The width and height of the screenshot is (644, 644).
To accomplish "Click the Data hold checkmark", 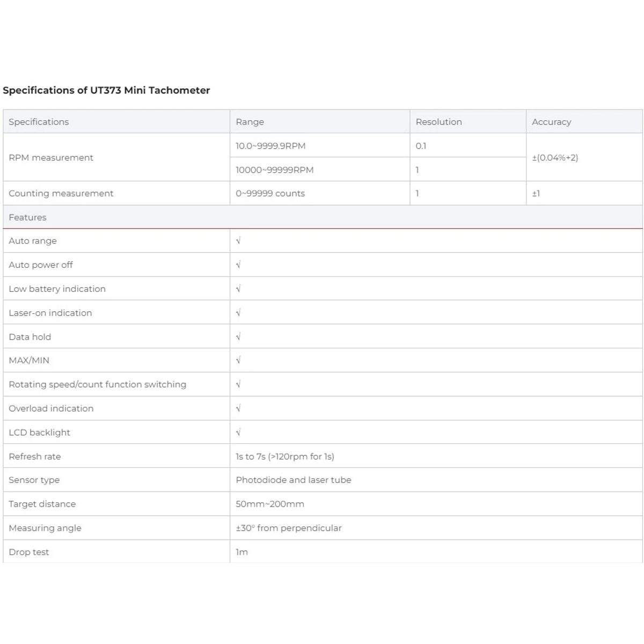I will click(x=238, y=336).
